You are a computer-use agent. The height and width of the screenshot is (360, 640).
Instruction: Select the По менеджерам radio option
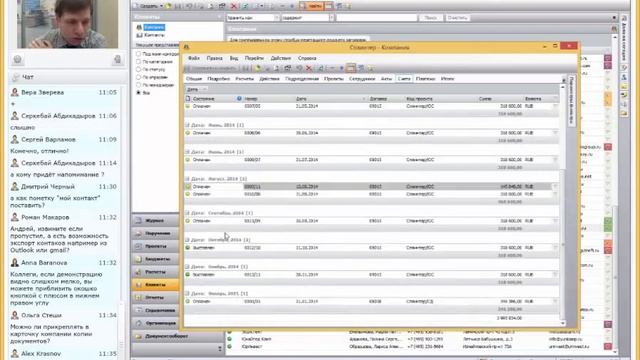click(x=139, y=85)
